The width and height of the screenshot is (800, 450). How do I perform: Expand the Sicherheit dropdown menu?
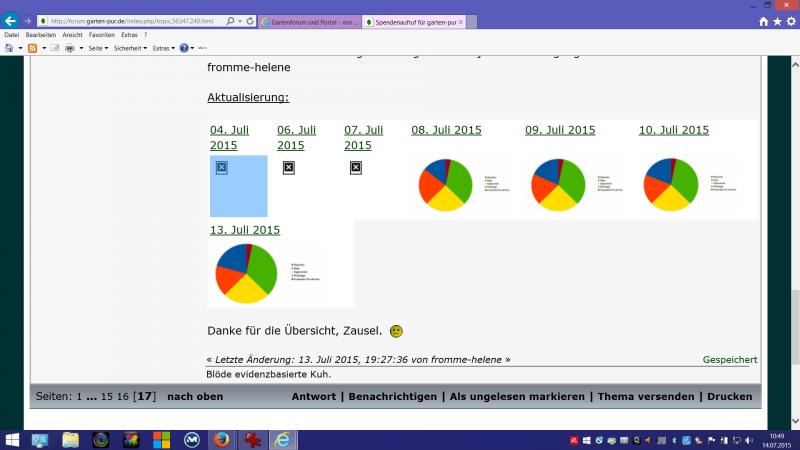129,48
